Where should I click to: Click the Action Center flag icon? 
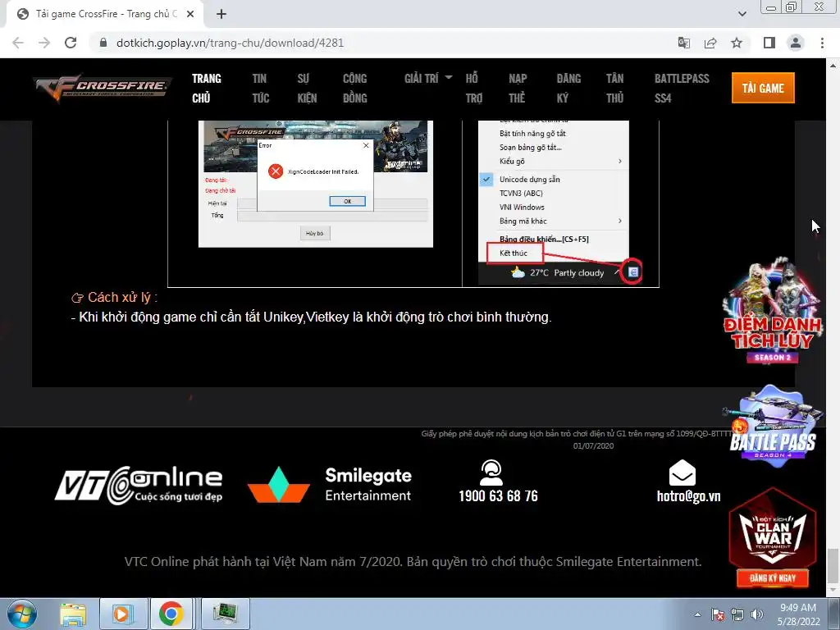coord(717,614)
